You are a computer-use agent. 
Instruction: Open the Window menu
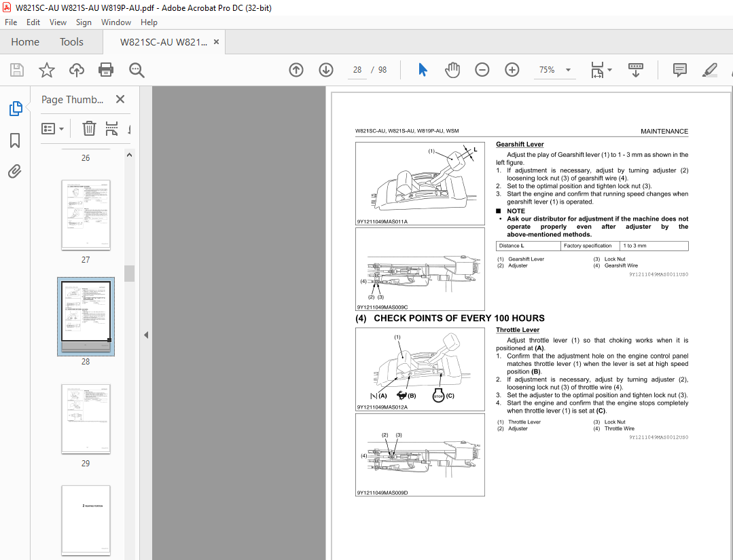[x=116, y=22]
